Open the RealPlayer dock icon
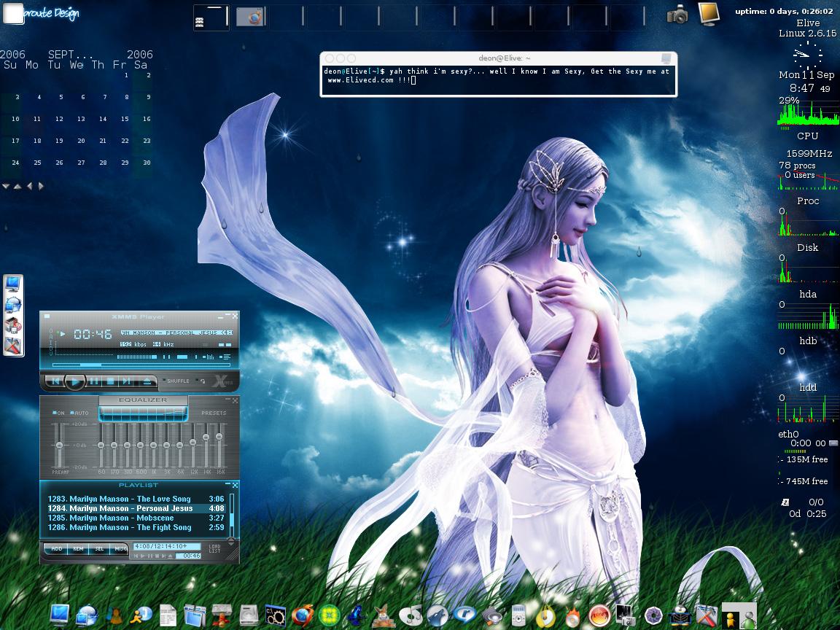 click(464, 615)
